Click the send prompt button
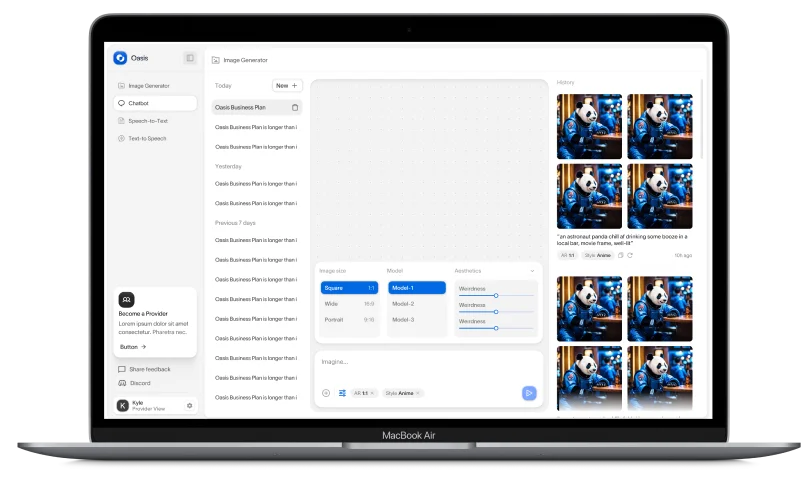The image size is (801, 482). pos(529,393)
